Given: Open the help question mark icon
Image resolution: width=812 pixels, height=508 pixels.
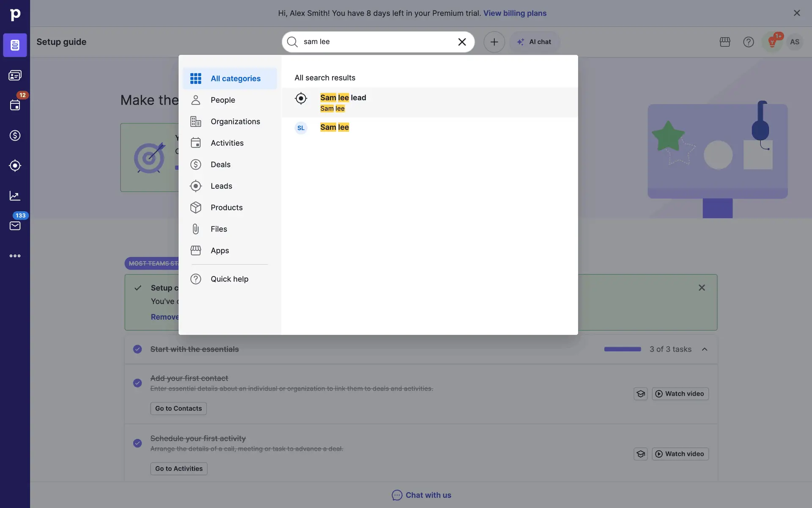Looking at the screenshot, I should 748,42.
